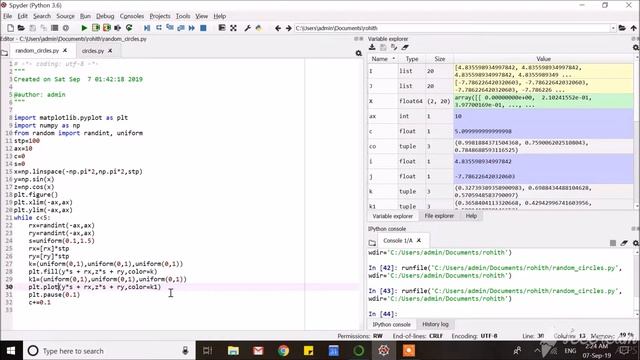Re-run last script toolbar icon

(x=129, y=28)
